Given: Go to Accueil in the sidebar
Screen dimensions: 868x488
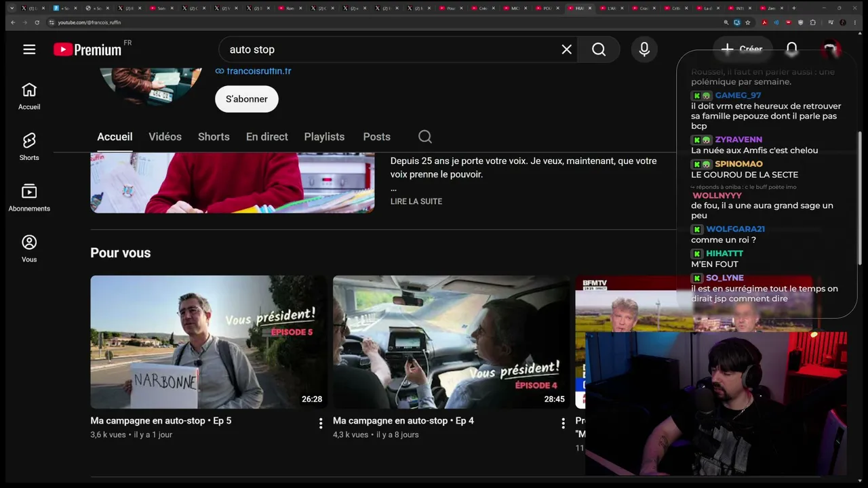Looking at the screenshot, I should click(x=29, y=96).
